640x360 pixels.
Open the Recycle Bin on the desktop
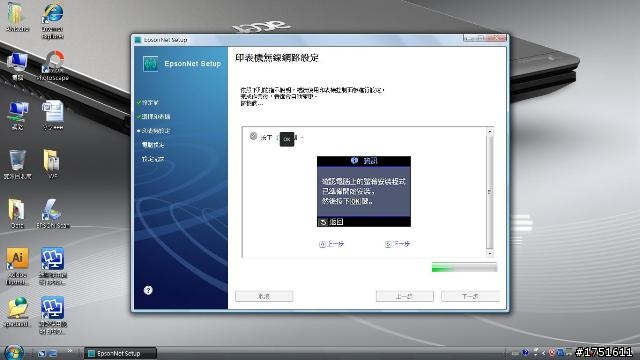pyautogui.click(x=17, y=164)
